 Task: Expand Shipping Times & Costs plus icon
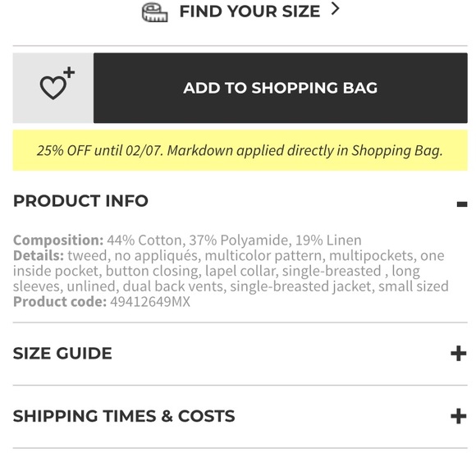[459, 416]
